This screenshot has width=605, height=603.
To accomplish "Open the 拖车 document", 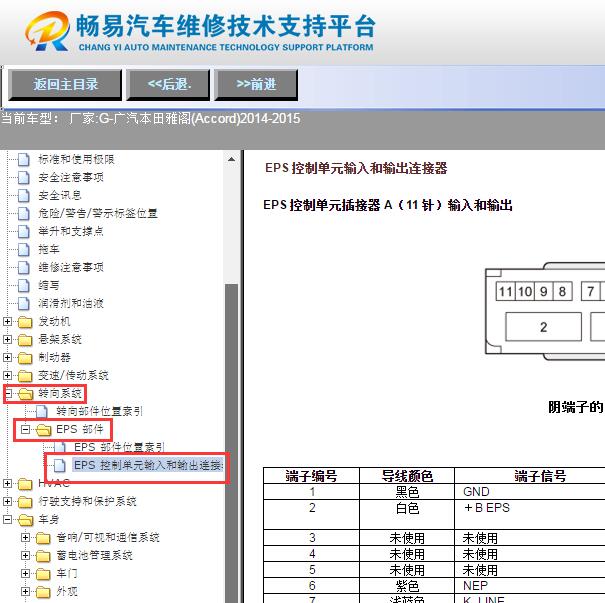I will pyautogui.click(x=49, y=249).
